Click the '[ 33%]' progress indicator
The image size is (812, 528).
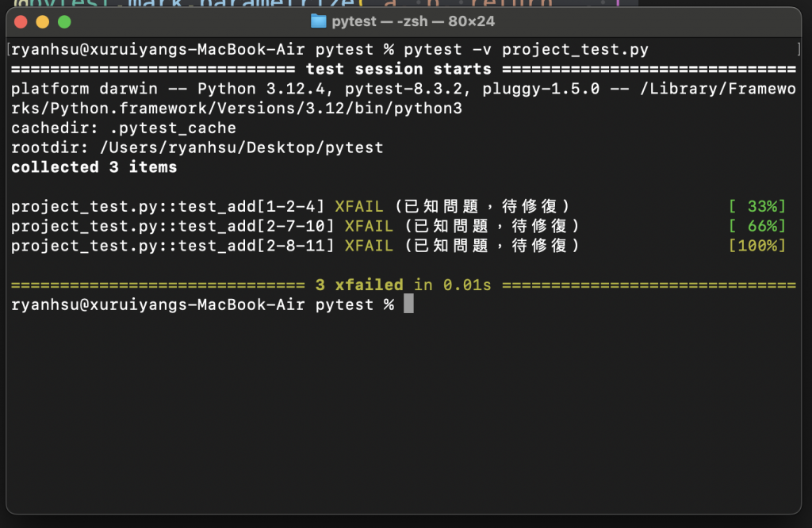point(757,207)
